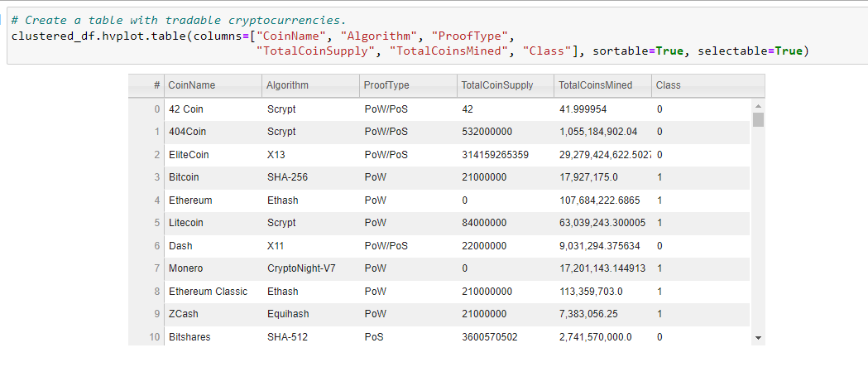
Task: Sort table by TotalCoinsMined column header
Action: point(603,85)
